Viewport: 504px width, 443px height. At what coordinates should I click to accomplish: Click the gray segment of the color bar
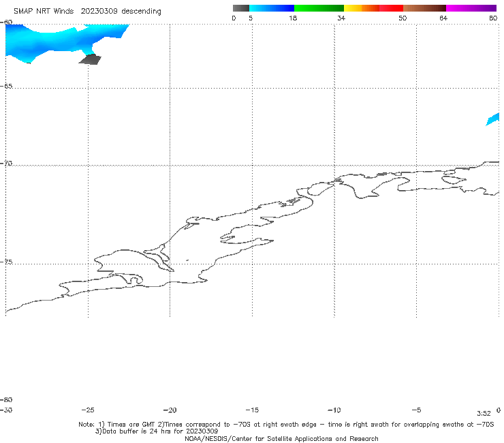click(x=241, y=8)
